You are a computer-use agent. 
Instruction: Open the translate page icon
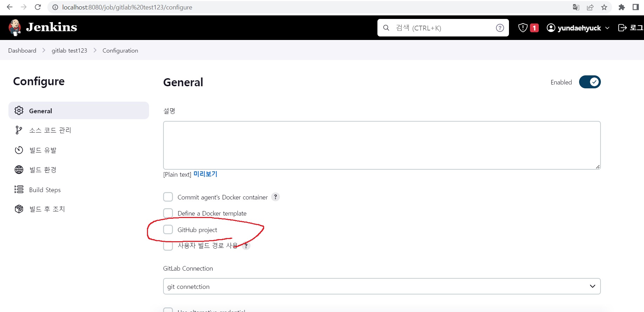(x=576, y=7)
